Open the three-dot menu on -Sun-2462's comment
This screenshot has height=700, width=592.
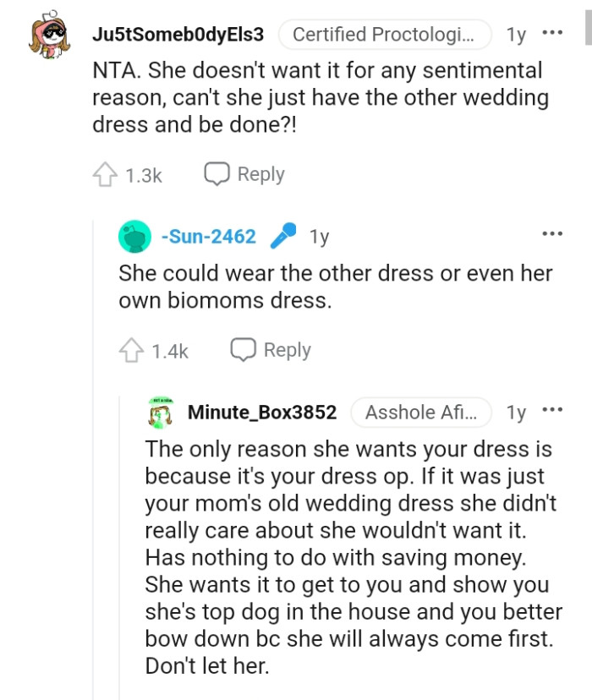click(x=552, y=232)
